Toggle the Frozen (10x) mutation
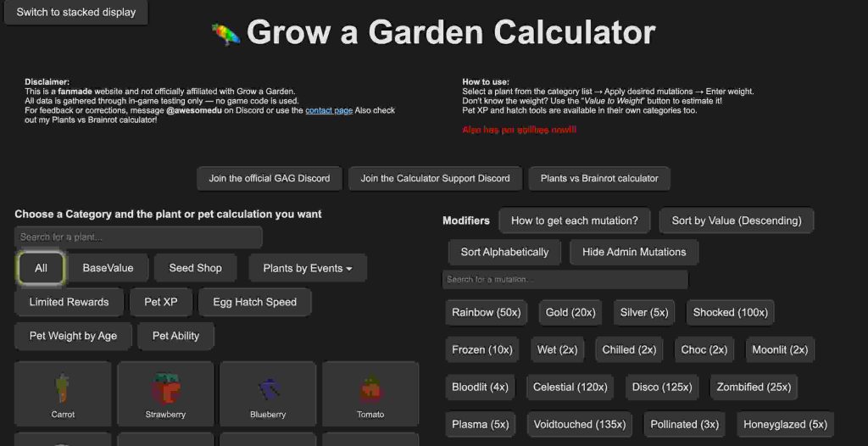Screen dimensions: 868x446 482,349
